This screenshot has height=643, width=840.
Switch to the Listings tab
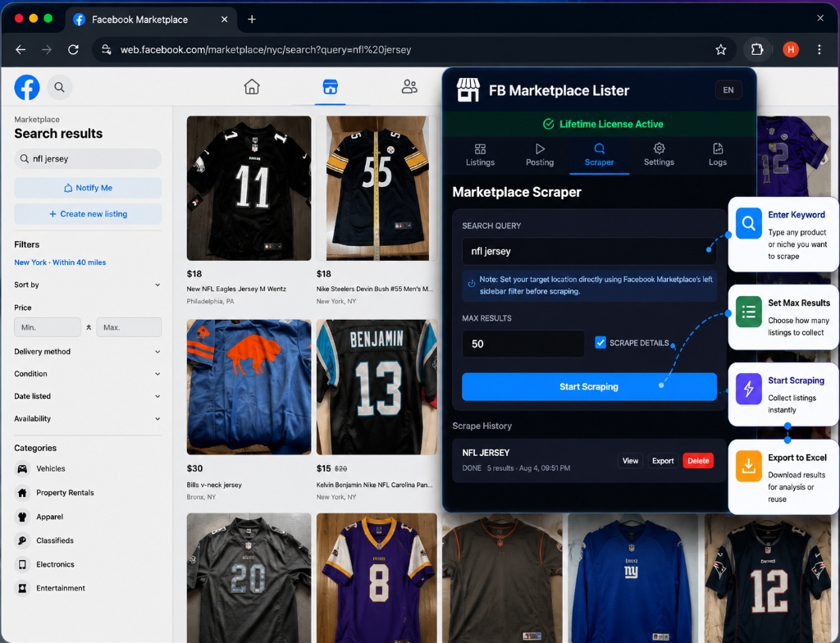[480, 155]
